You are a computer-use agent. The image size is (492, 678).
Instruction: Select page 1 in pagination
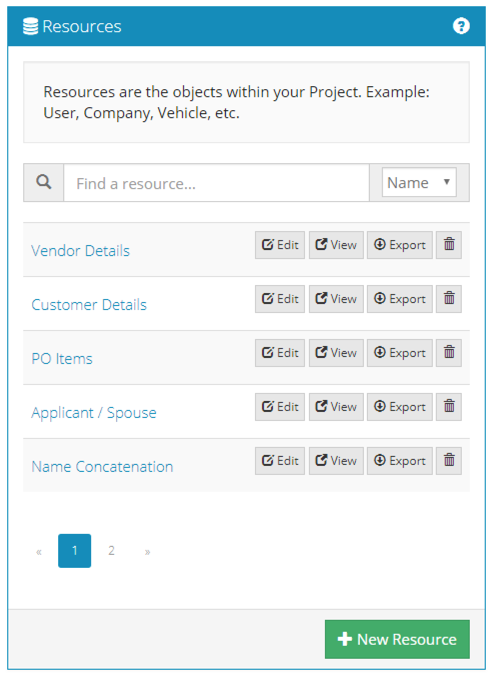click(x=74, y=550)
